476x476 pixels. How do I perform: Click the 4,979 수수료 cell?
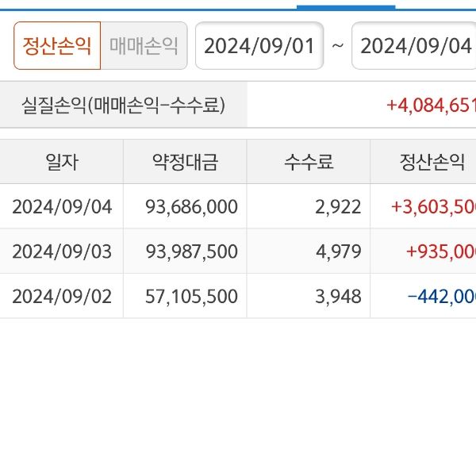(339, 251)
